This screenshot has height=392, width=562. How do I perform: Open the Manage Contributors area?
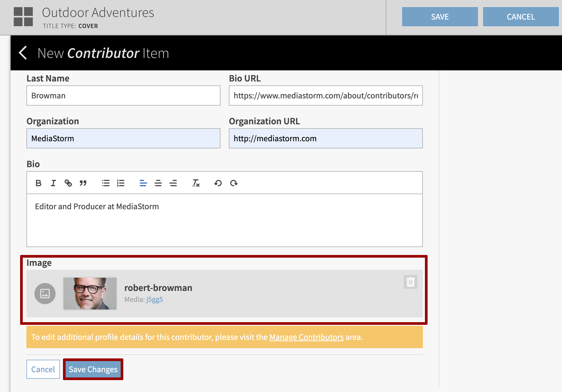[x=306, y=337]
